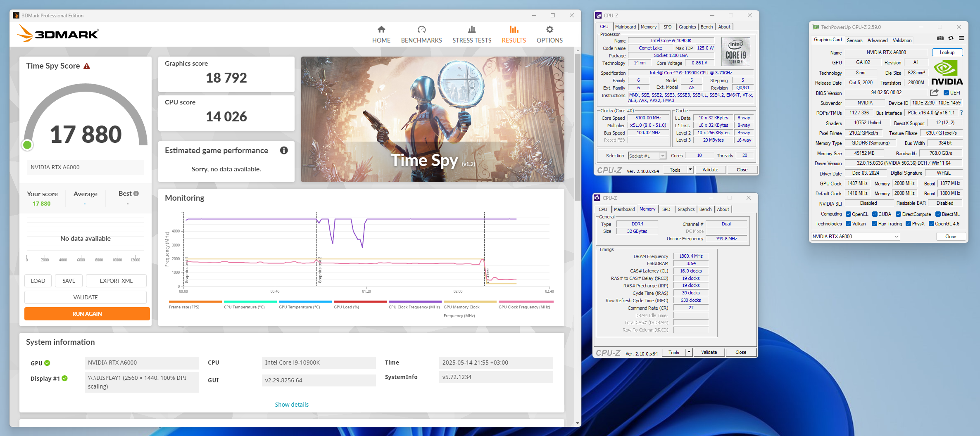980x436 pixels.
Task: Open the BENCHMARKS section
Action: [421, 35]
